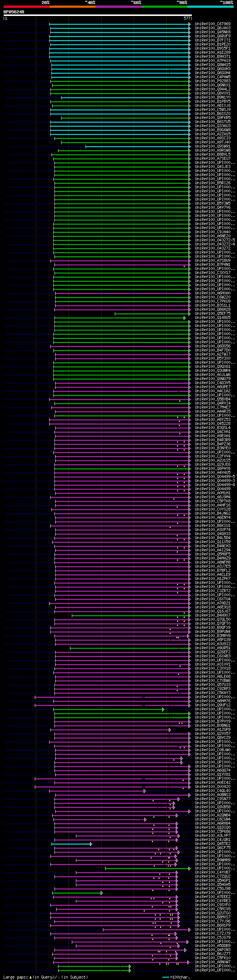Select label UniRef100_A7PAI9
The image size is (237, 980).
click(213, 61)
